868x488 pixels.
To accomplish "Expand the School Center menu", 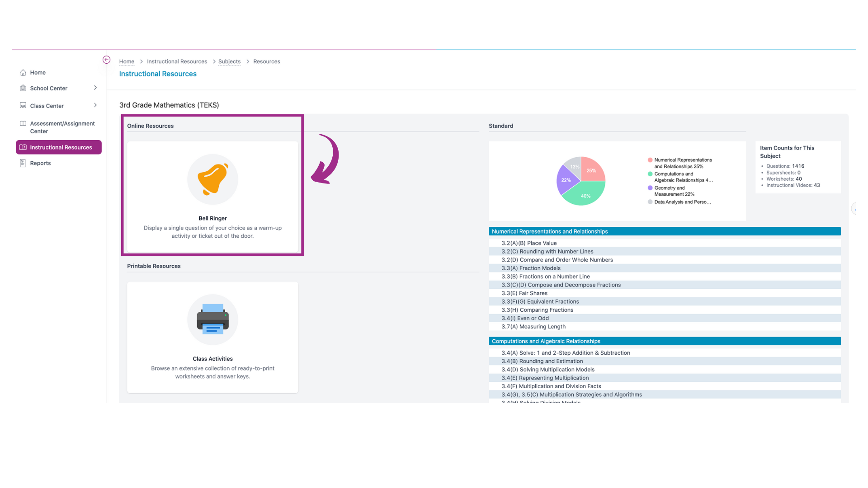I will click(95, 88).
